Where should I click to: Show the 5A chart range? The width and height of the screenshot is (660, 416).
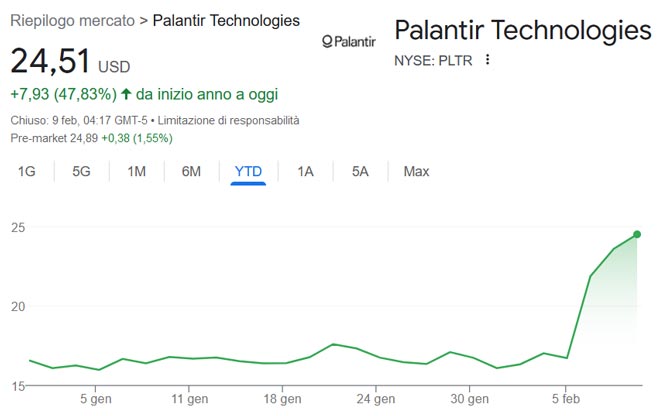[360, 172]
